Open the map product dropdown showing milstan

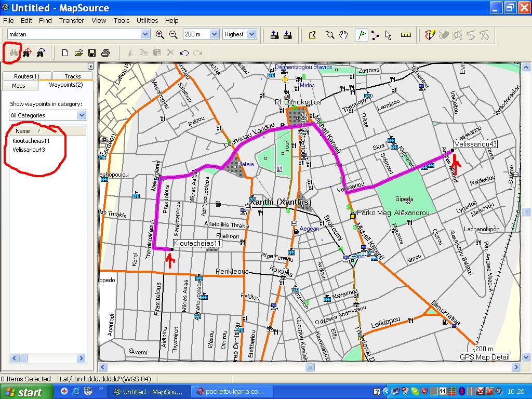[x=145, y=34]
